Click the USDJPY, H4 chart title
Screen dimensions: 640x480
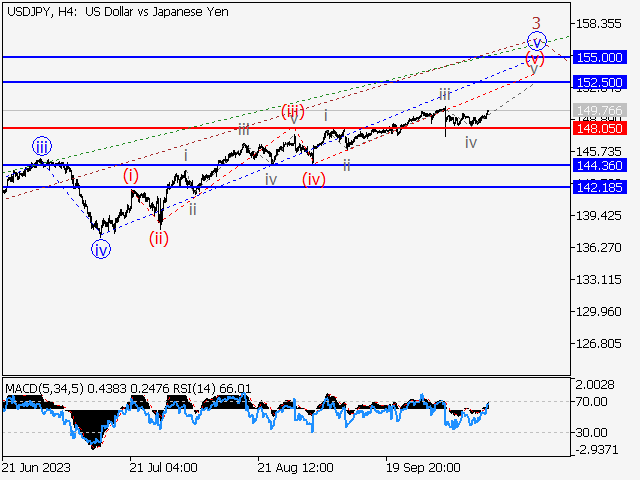pyautogui.click(x=118, y=12)
